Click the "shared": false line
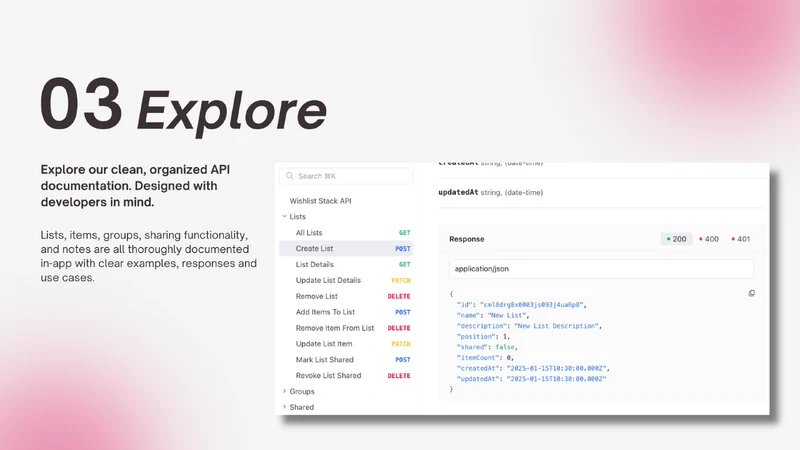This screenshot has height=450, width=800. pyautogui.click(x=487, y=347)
